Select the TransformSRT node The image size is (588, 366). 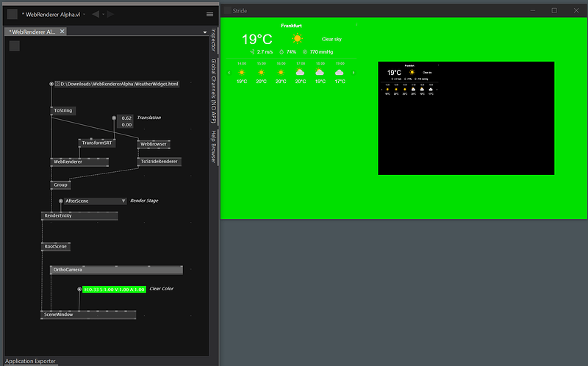point(97,143)
